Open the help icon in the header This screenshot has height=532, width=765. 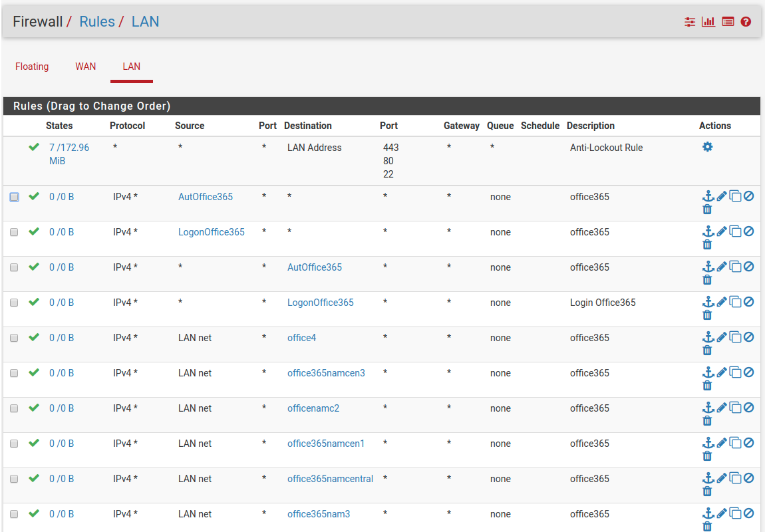746,21
